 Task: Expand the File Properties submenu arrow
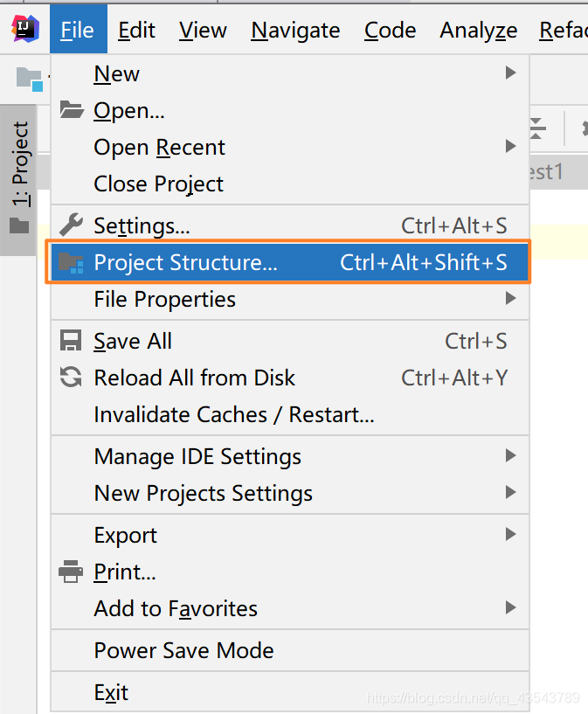(511, 299)
